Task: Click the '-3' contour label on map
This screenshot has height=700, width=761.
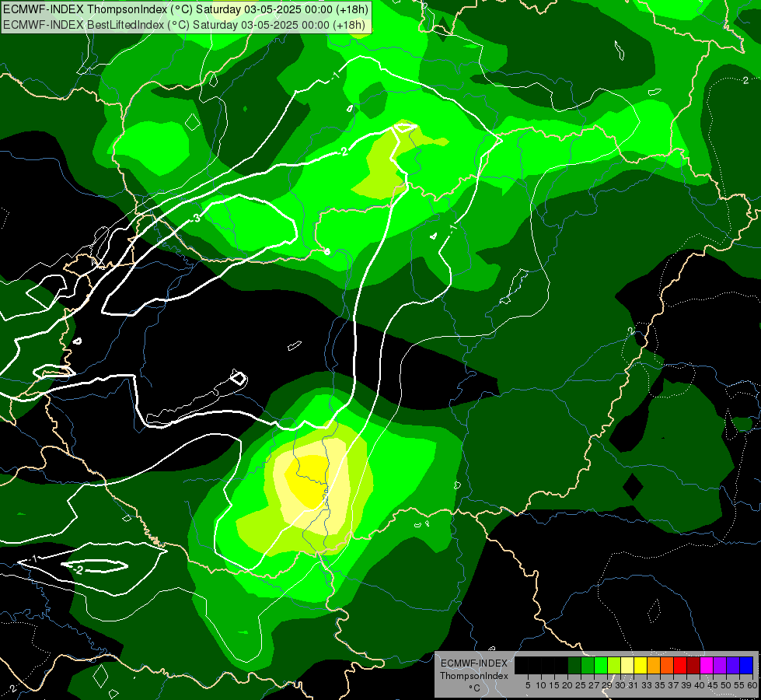Action: tap(194, 218)
